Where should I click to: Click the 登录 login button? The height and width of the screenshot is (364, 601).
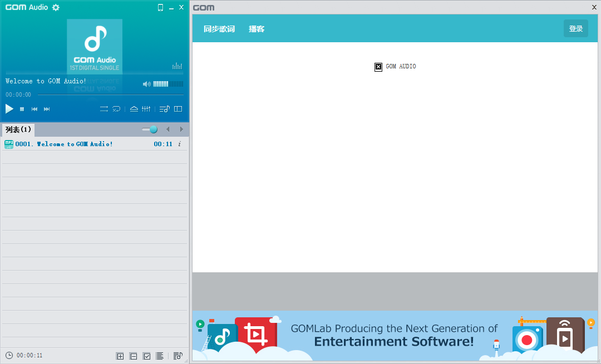pyautogui.click(x=575, y=29)
